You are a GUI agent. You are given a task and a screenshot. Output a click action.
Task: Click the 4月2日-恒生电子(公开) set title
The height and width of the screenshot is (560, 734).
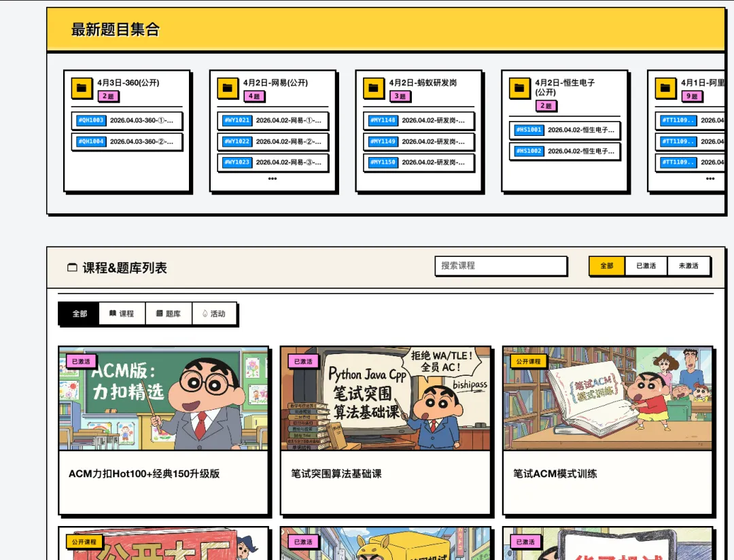click(x=565, y=88)
